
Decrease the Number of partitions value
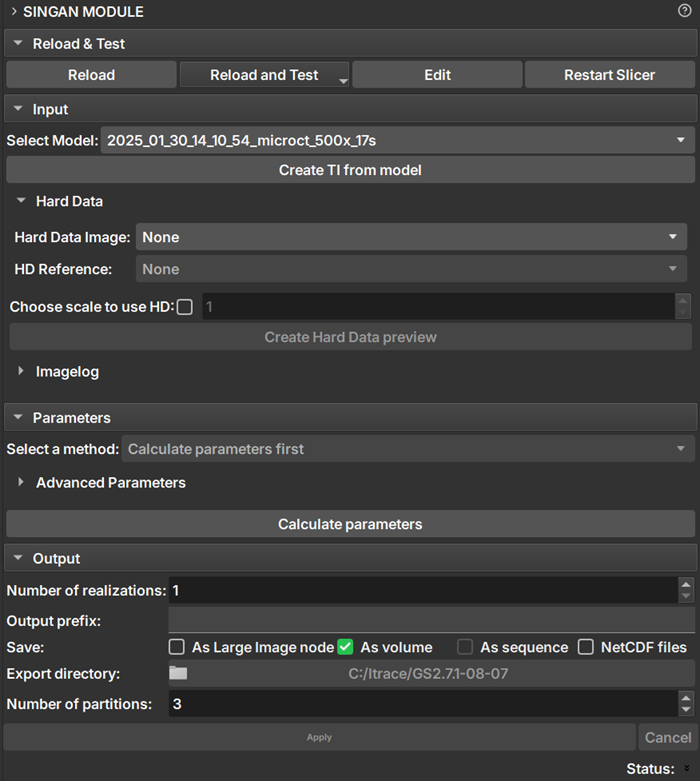click(685, 709)
